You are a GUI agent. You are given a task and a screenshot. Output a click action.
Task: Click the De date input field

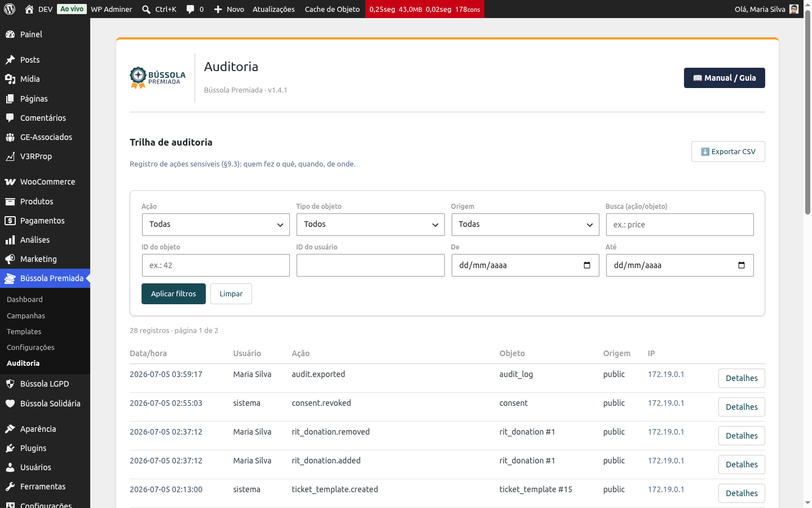[525, 265]
